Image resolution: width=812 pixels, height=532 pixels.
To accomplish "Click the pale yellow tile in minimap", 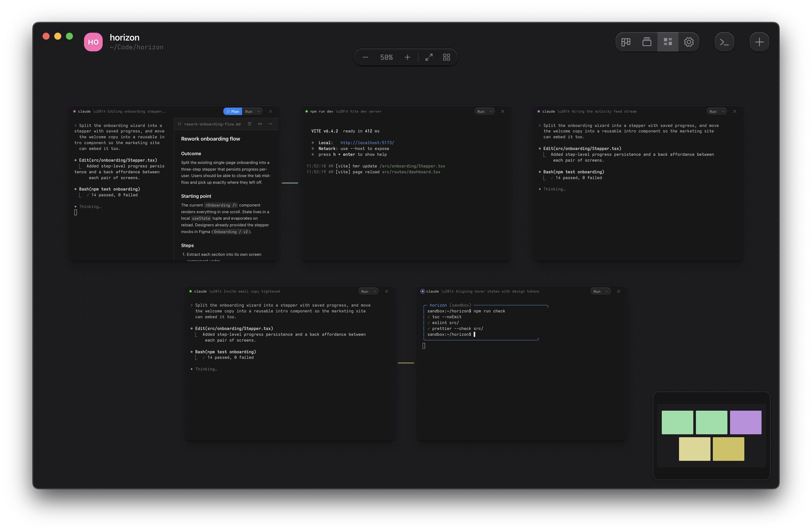I will point(694,449).
